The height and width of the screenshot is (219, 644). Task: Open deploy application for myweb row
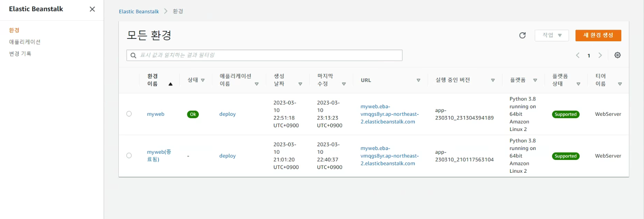(x=227, y=114)
